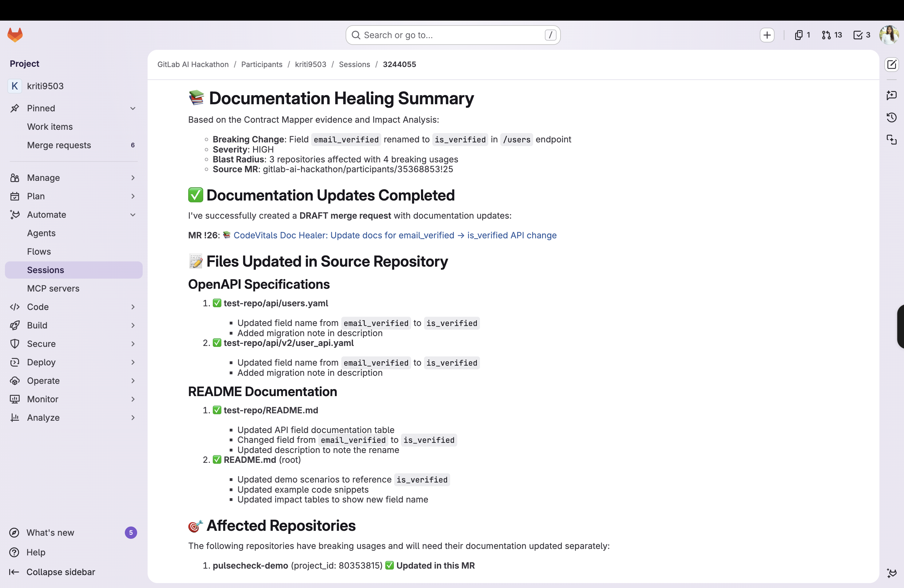Click the Participants breadcrumb link
The width and height of the screenshot is (904, 588).
262,65
